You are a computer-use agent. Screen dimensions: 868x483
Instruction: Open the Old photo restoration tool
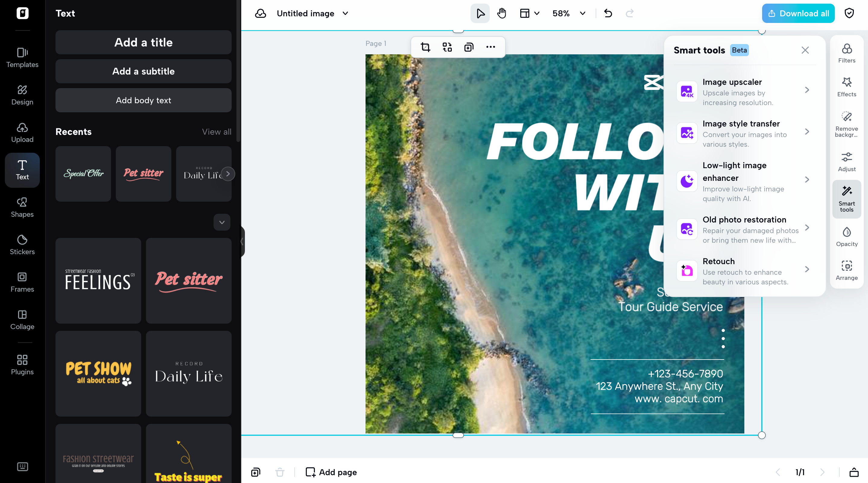pyautogui.click(x=745, y=229)
